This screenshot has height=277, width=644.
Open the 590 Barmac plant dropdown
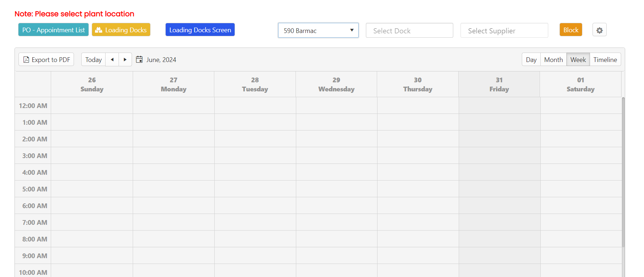click(318, 30)
